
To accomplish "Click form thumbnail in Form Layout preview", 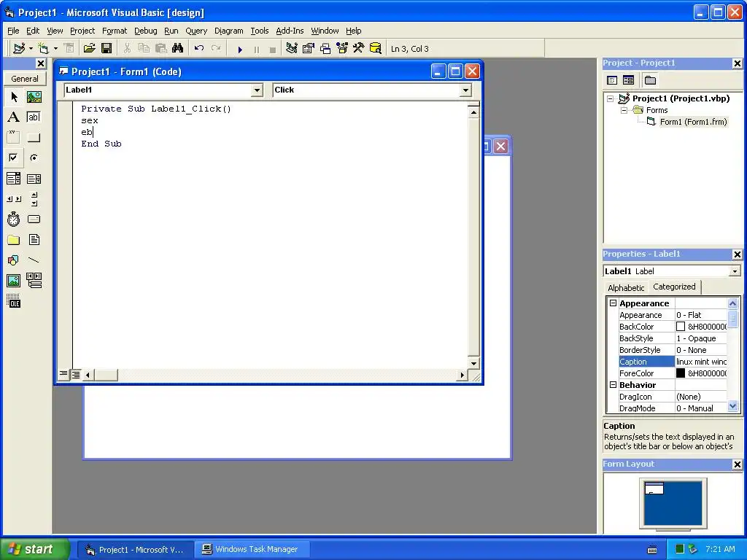I will (654, 488).
